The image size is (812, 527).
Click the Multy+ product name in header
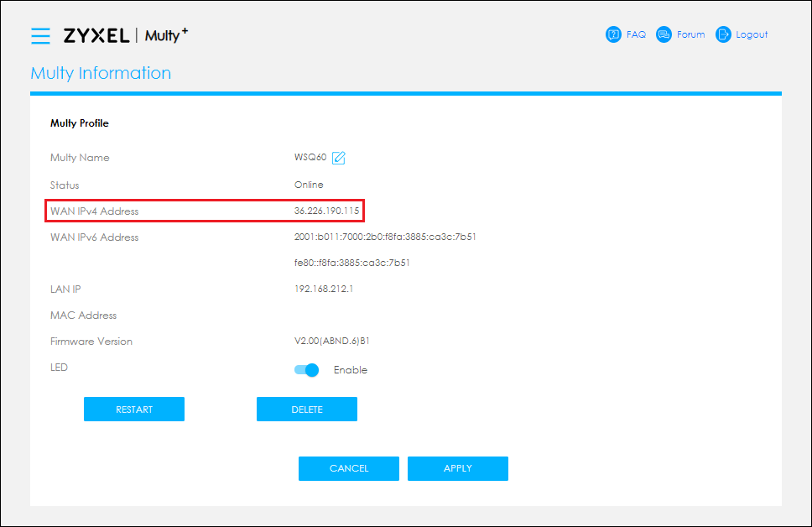[166, 35]
